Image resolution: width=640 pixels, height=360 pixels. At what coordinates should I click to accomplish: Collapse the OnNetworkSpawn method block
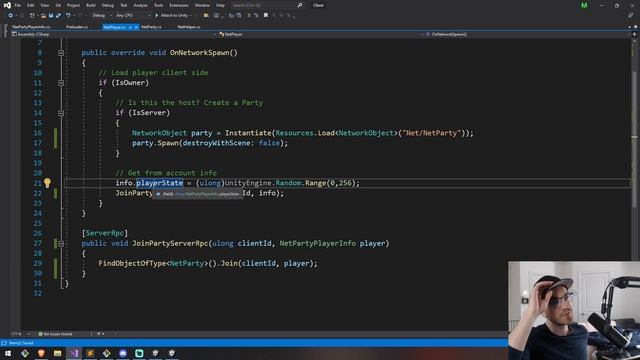click(61, 53)
